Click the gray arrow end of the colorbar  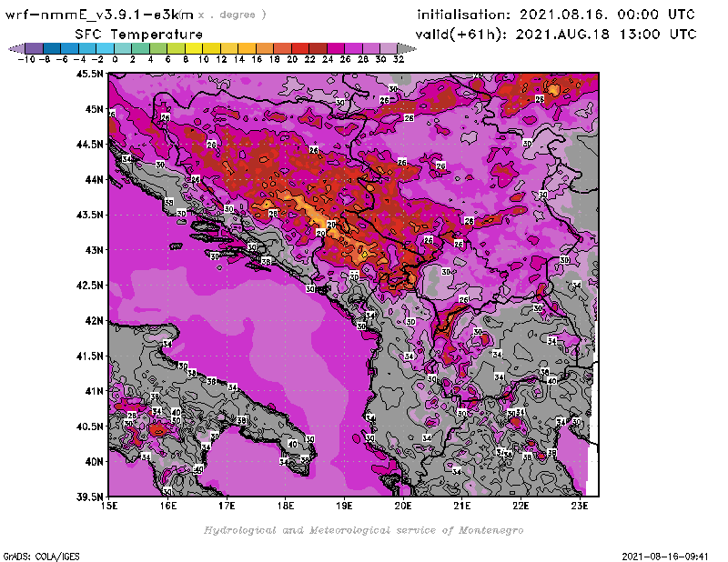pyautogui.click(x=406, y=48)
